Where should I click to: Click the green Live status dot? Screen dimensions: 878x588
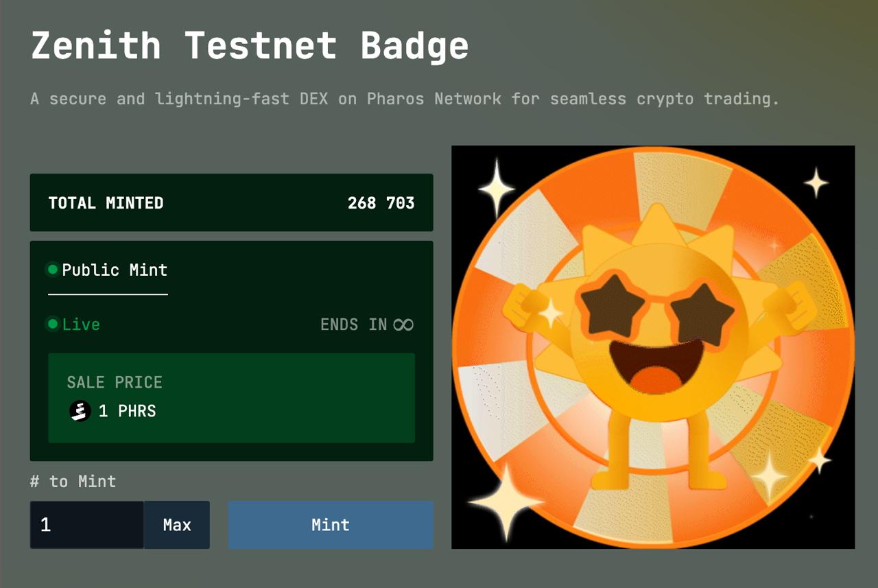53,324
